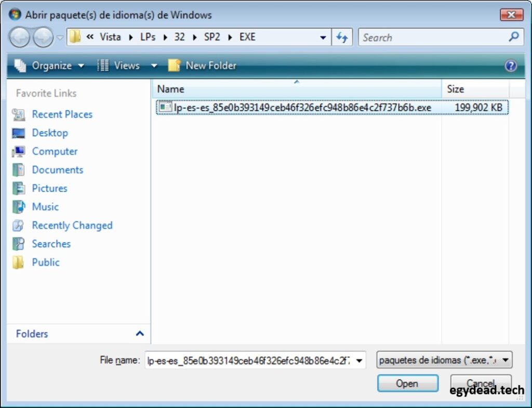The width and height of the screenshot is (532, 408).
Task: Expand the address bar history dropdown
Action: [323, 37]
